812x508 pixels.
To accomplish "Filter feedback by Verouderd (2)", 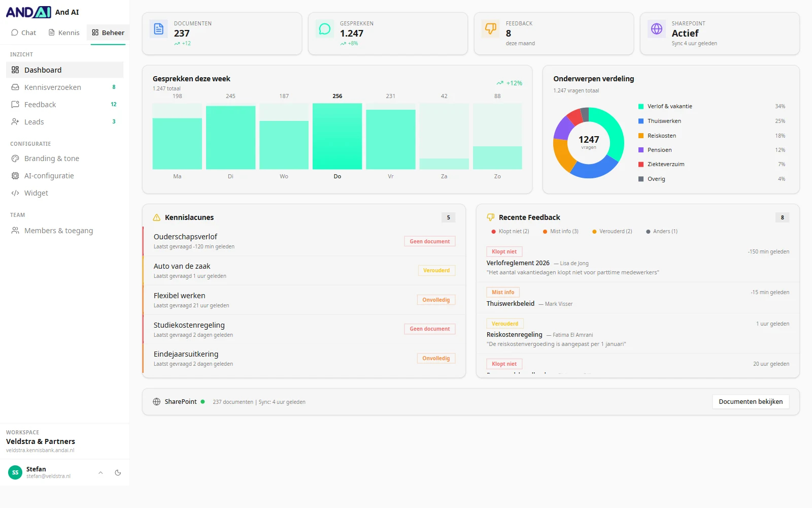I will coord(612,232).
